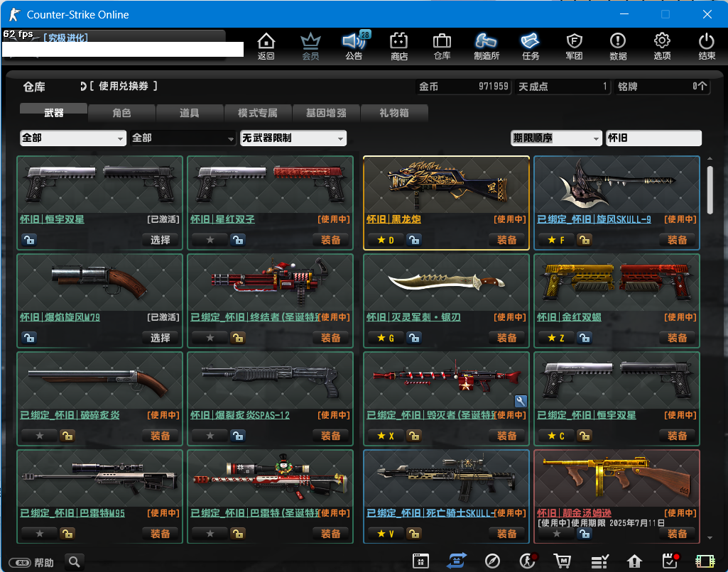Click the scrollbar up arrow of the weapon list
The width and height of the screenshot is (728, 572).
coord(710,159)
